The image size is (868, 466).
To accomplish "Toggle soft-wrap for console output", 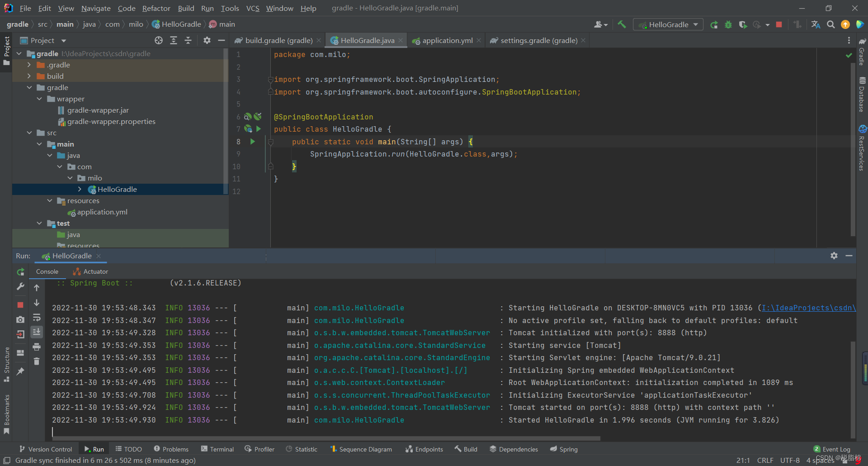I will click(x=37, y=318).
